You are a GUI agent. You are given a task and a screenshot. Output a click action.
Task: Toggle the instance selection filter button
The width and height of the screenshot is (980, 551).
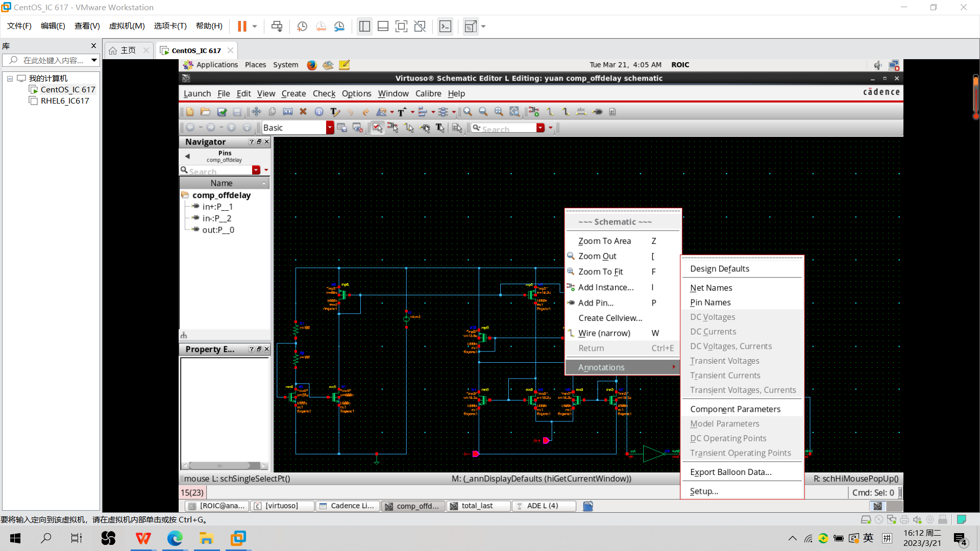pyautogui.click(x=393, y=128)
